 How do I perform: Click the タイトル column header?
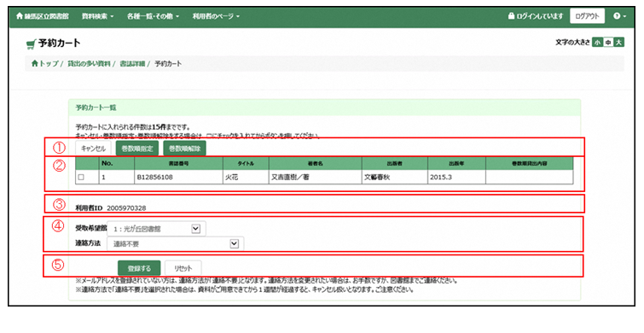pos(246,164)
